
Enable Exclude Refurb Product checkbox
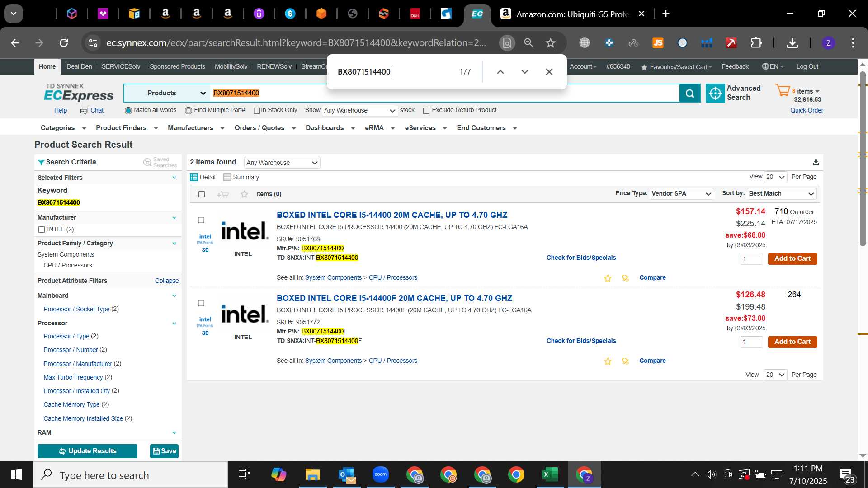click(426, 111)
